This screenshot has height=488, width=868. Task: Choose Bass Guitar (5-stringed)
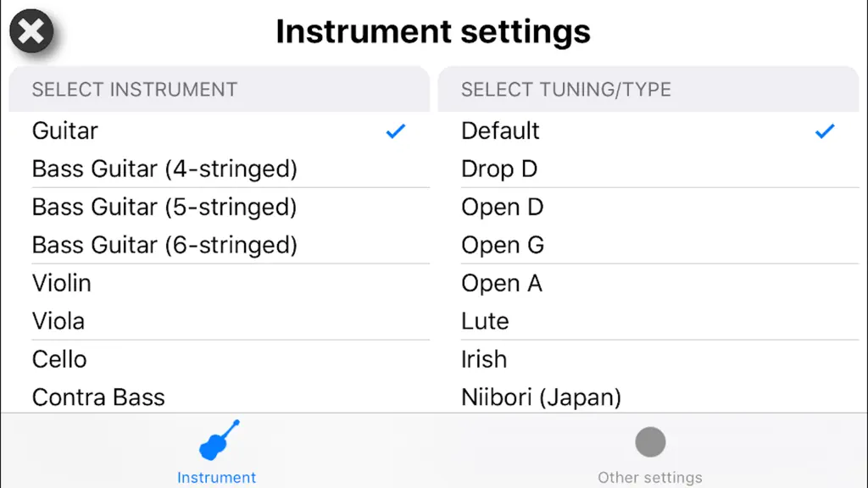(220, 207)
